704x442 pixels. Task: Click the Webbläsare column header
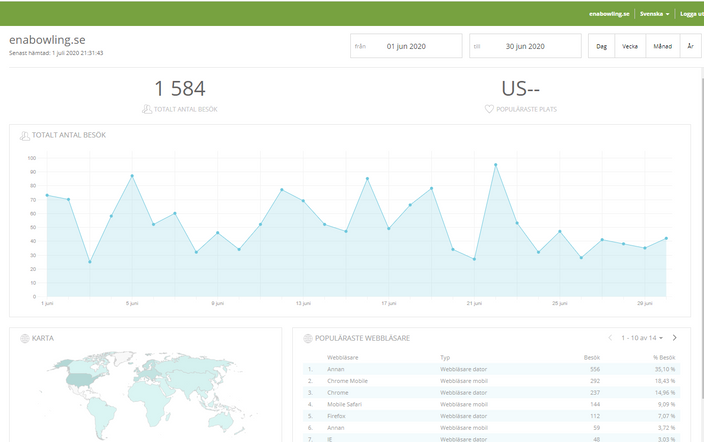click(x=342, y=358)
